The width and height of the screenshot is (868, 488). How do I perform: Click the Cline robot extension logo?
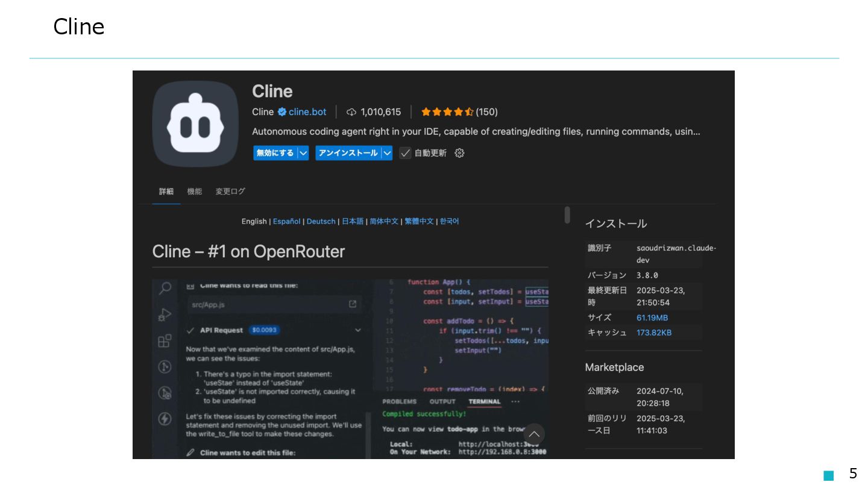(195, 124)
